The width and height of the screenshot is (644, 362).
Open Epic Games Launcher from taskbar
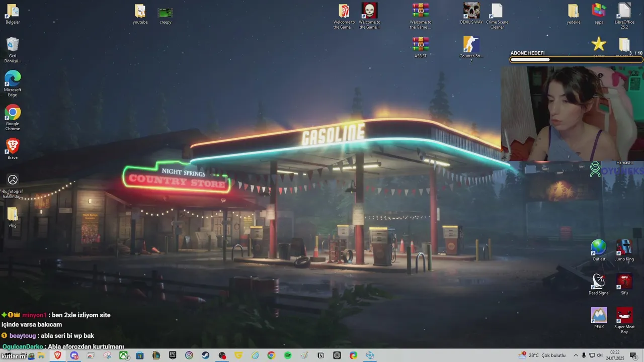pos(173,355)
